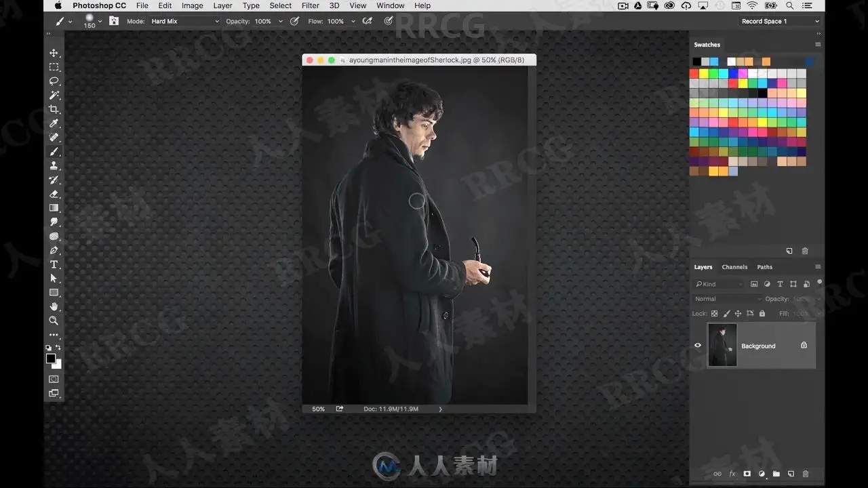This screenshot has width=868, height=488.
Task: Select the Crop tool
Action: tap(54, 110)
